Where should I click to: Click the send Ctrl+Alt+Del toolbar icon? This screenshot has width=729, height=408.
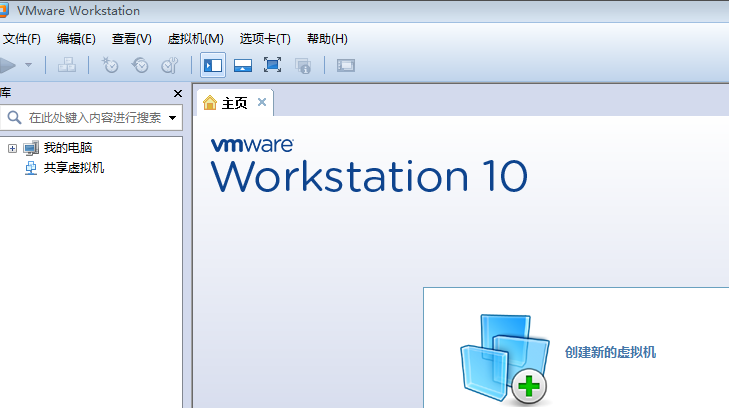point(67,65)
